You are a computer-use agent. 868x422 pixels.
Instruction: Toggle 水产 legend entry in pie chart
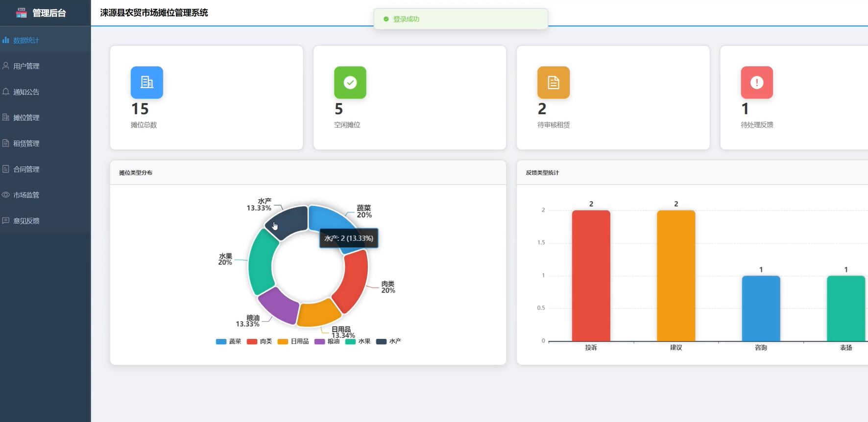[388, 341]
